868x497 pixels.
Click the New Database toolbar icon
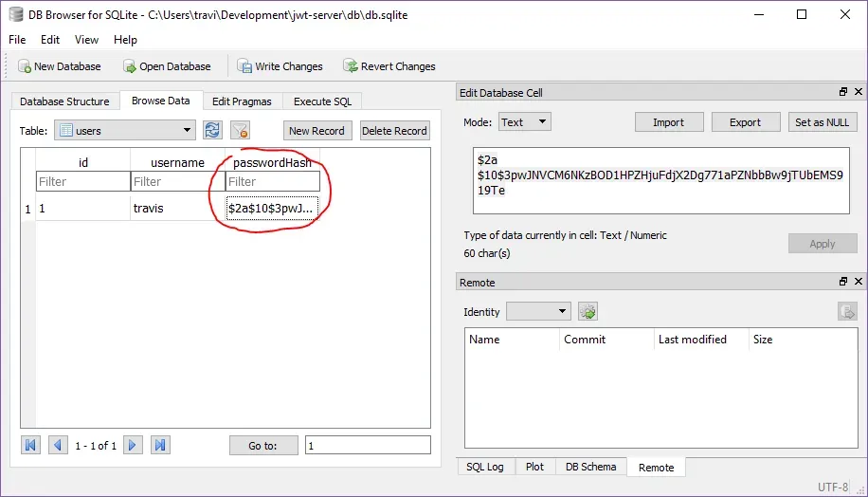25,66
